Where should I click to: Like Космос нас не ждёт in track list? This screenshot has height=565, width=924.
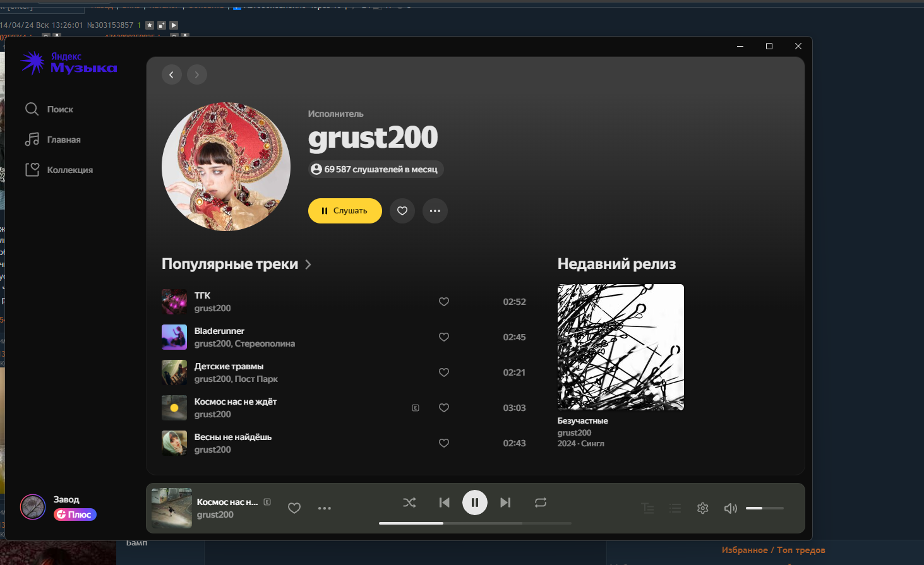(x=444, y=408)
